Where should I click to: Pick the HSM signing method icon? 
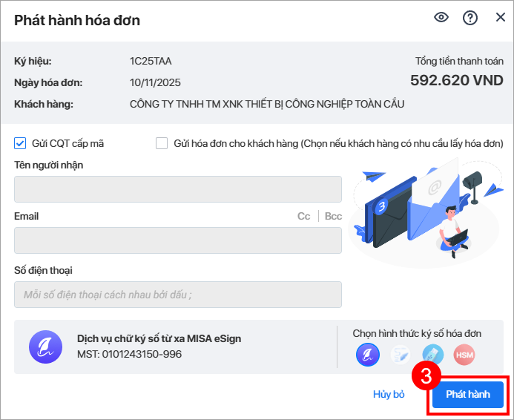pos(464,355)
